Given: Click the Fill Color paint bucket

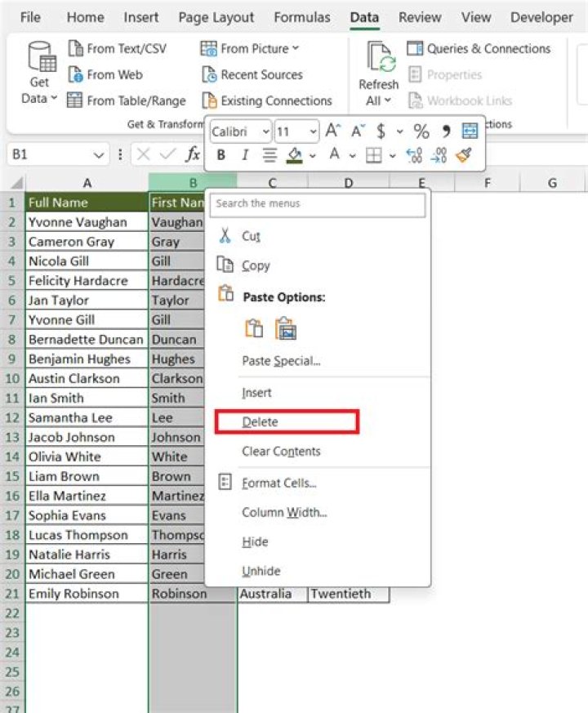Looking at the screenshot, I should pyautogui.click(x=294, y=155).
